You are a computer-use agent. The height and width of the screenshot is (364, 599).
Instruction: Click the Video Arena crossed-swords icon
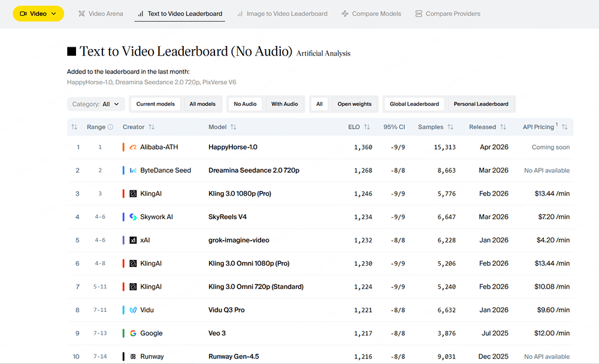[x=81, y=14]
